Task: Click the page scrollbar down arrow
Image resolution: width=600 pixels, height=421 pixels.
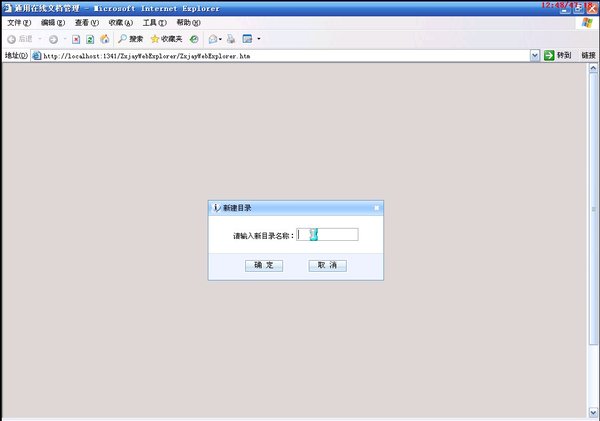Action: click(593, 413)
